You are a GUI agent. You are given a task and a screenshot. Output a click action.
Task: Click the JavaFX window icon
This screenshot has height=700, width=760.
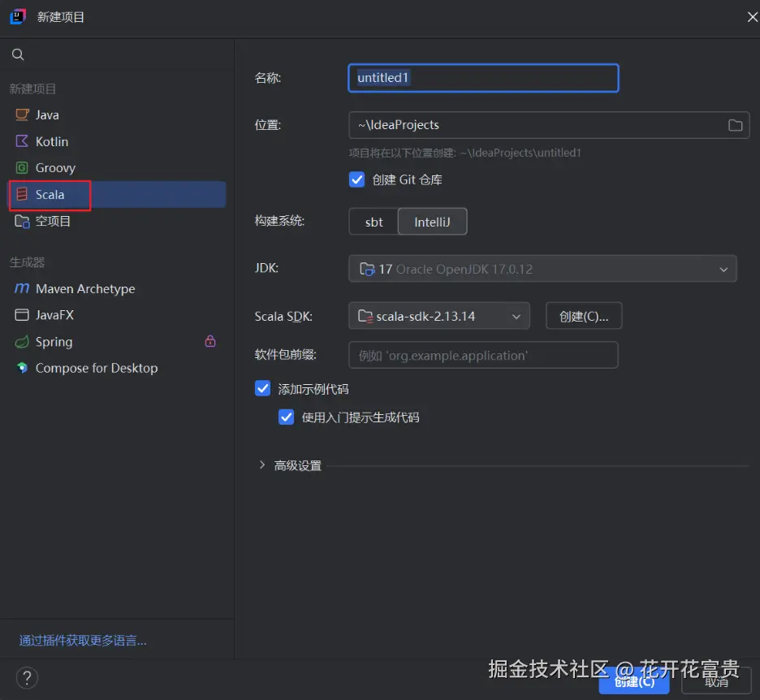[22, 315]
